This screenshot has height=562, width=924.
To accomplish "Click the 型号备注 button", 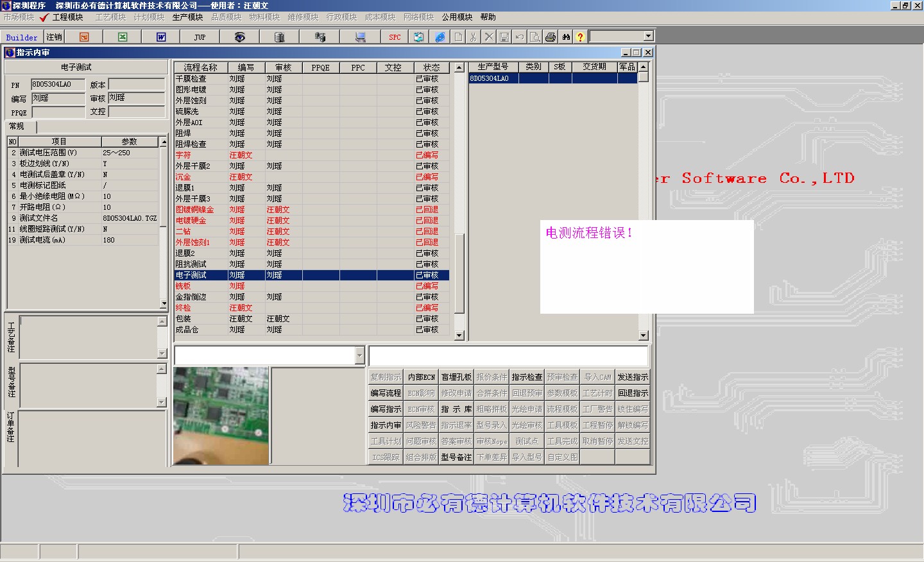I will pos(456,457).
